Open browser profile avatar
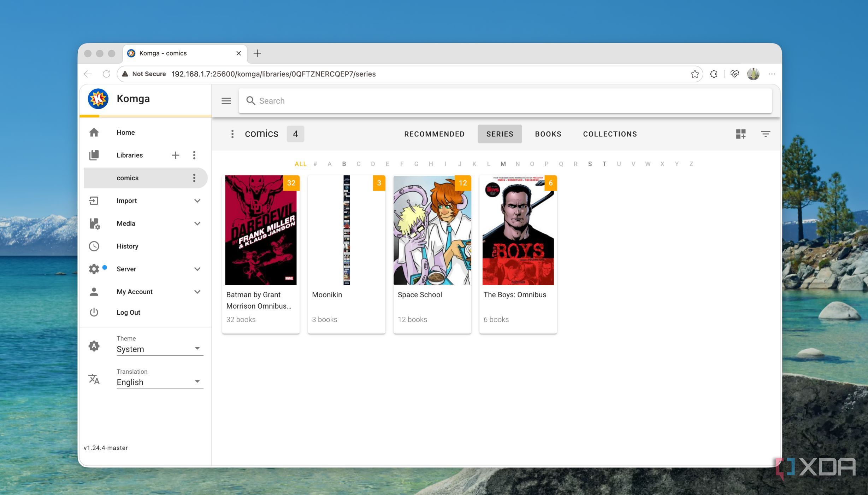The image size is (868, 495). click(753, 74)
